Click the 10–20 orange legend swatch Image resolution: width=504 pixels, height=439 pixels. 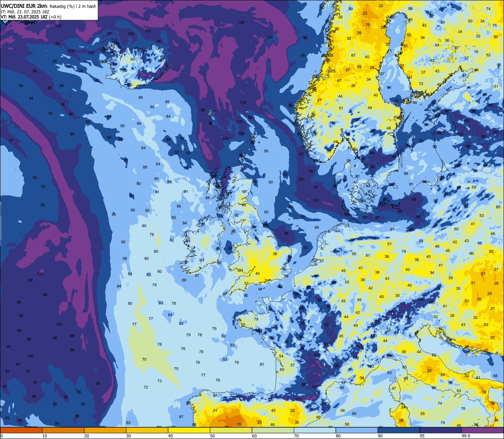pos(63,430)
